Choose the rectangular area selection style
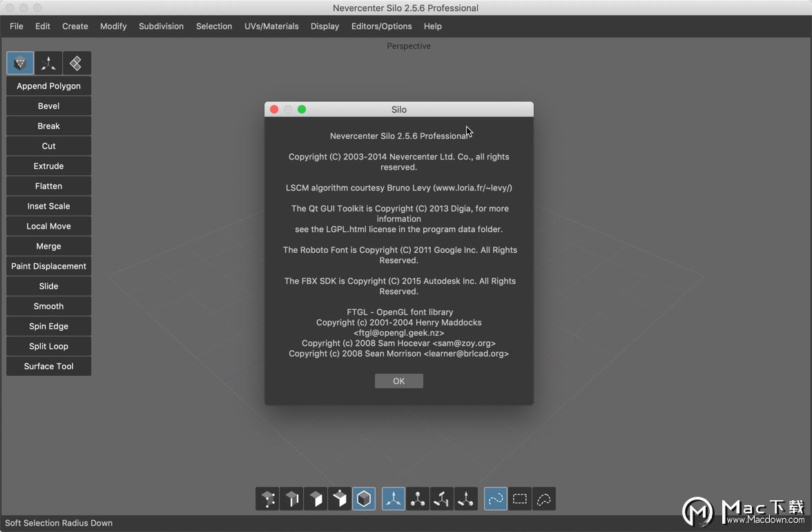Screen dimensions: 812x532 520,499
